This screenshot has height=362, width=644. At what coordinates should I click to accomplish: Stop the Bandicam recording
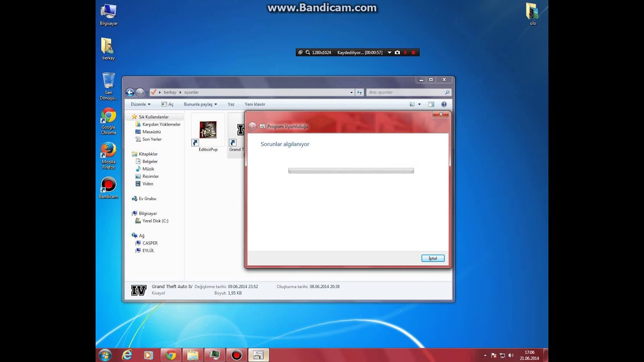coord(414,52)
